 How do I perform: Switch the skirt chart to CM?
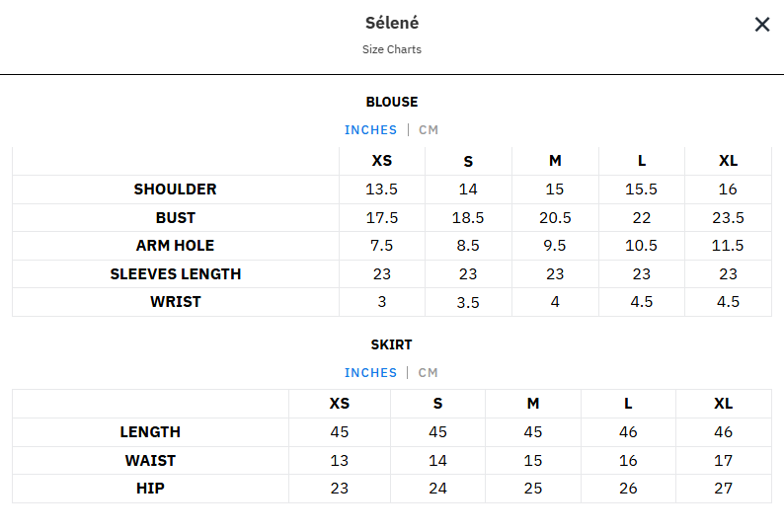point(428,373)
